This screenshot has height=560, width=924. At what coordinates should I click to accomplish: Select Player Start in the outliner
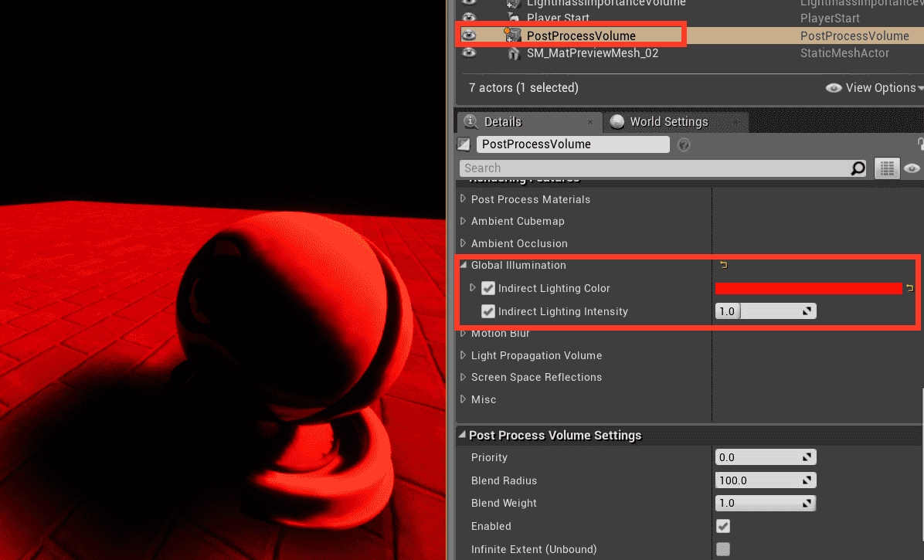pyautogui.click(x=568, y=18)
